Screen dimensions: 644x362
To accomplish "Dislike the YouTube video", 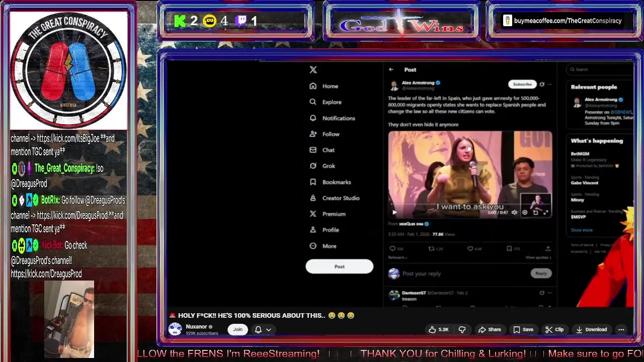I will tap(462, 330).
